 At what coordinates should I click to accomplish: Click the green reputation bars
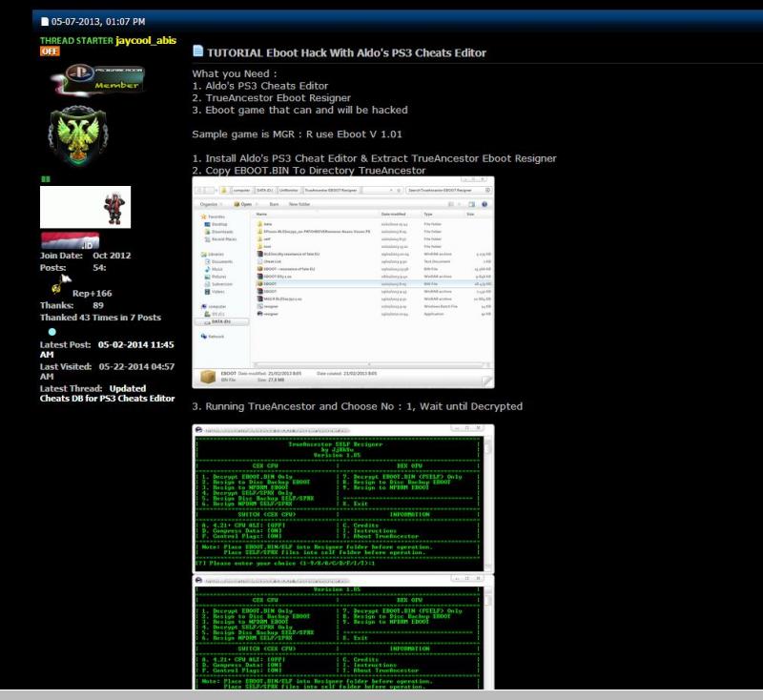(46, 179)
